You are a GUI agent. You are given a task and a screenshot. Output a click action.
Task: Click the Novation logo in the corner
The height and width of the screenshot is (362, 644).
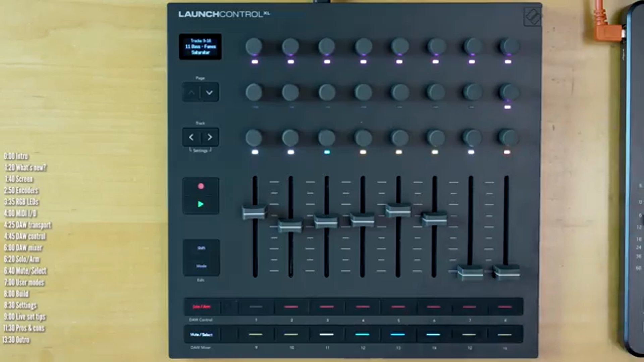tap(532, 16)
